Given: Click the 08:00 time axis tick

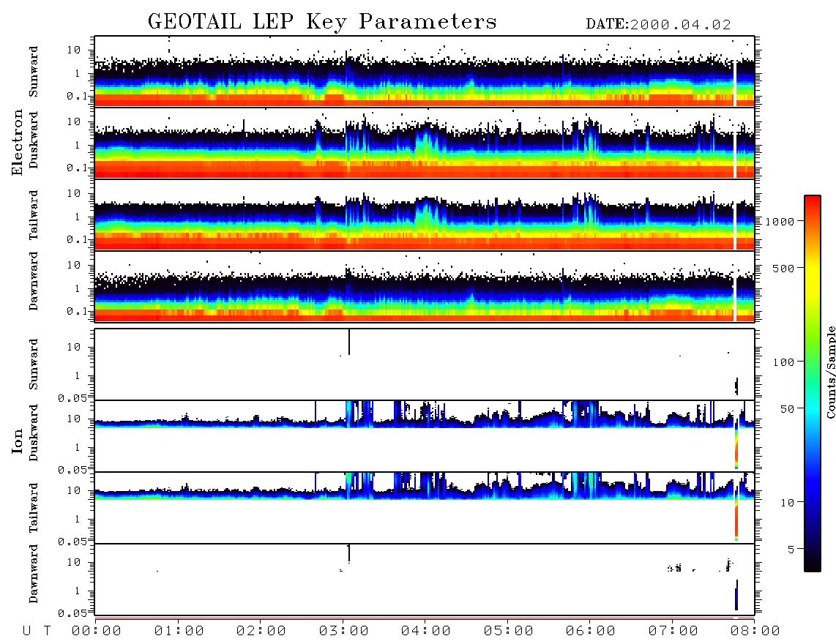Looking at the screenshot, I should 755,632.
